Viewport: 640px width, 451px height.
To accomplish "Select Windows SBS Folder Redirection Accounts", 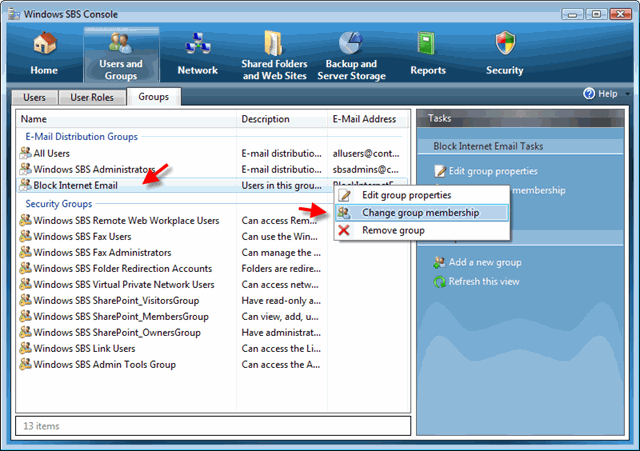I will 212,269.
